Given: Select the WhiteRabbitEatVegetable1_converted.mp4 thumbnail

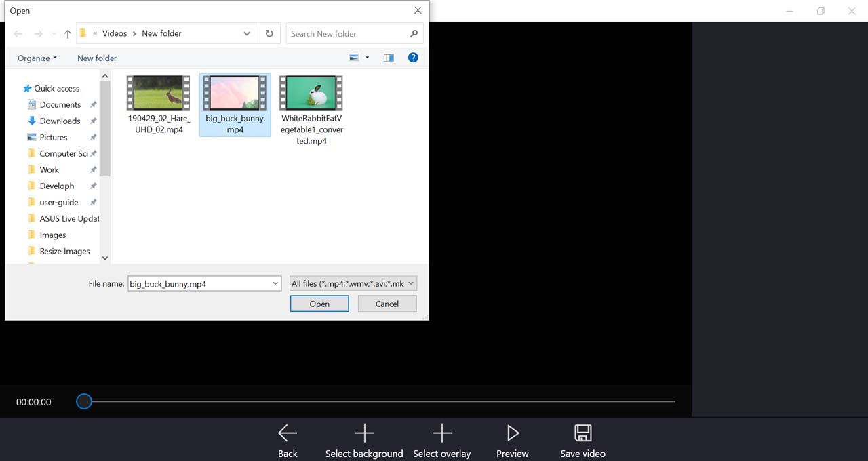Looking at the screenshot, I should 311,93.
